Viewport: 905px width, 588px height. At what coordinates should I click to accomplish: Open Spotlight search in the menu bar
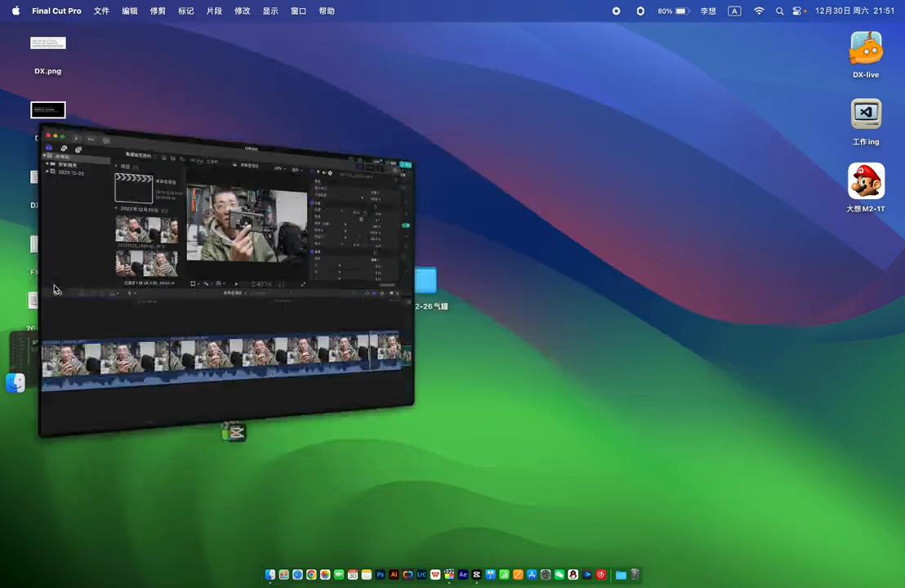[779, 11]
